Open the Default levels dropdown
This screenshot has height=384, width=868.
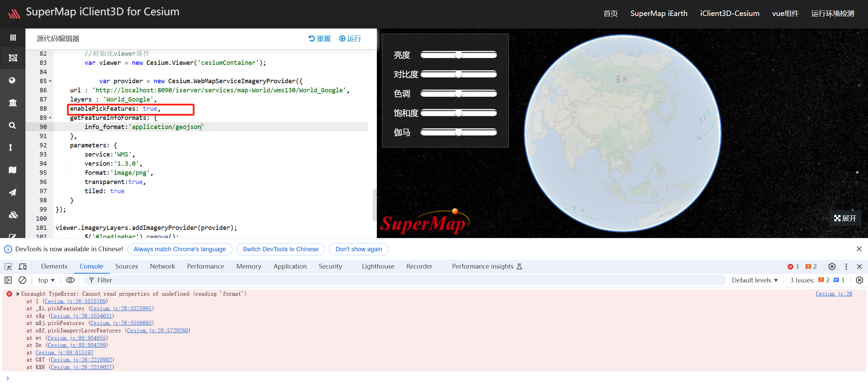[754, 280]
